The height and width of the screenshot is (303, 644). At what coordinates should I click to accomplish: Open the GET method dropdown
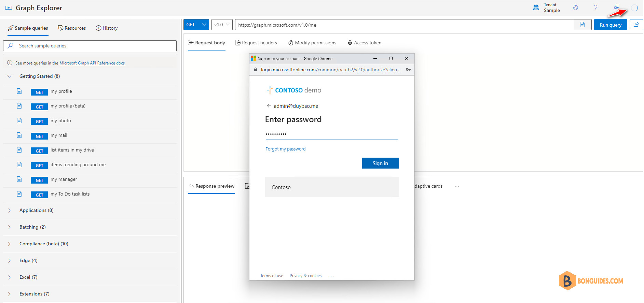(196, 25)
